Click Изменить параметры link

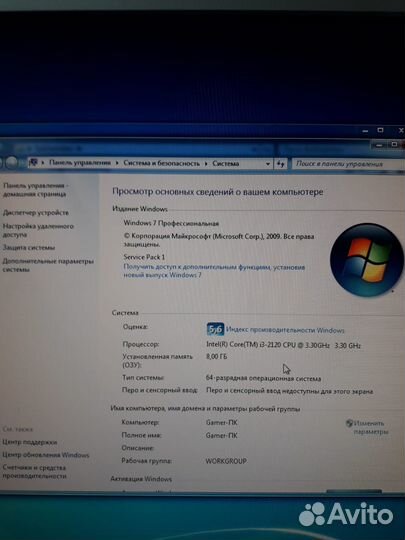[371, 427]
